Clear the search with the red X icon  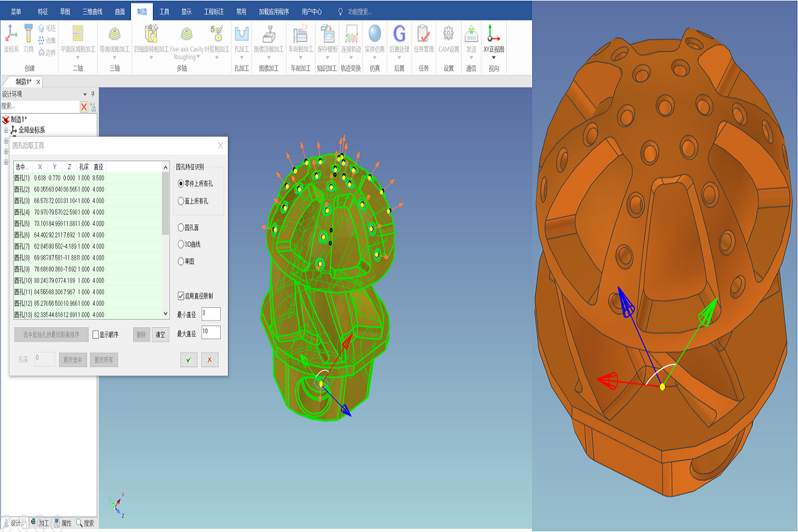(84, 106)
